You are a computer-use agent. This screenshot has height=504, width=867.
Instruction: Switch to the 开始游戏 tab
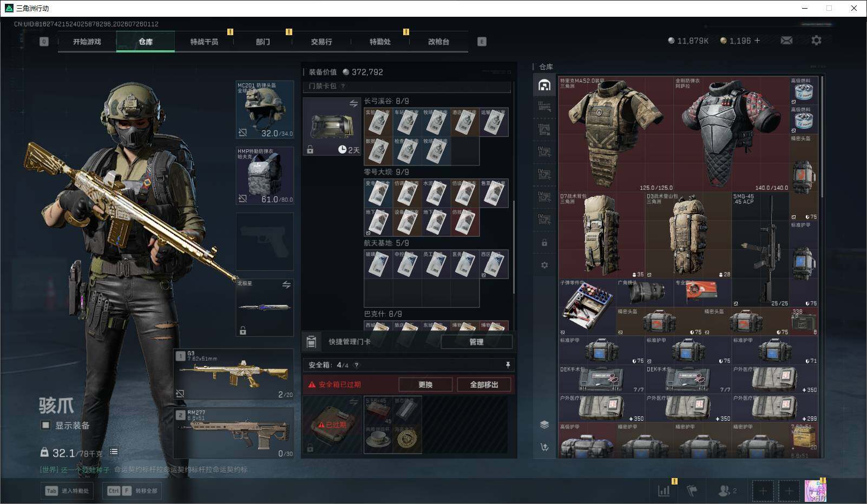(x=87, y=42)
